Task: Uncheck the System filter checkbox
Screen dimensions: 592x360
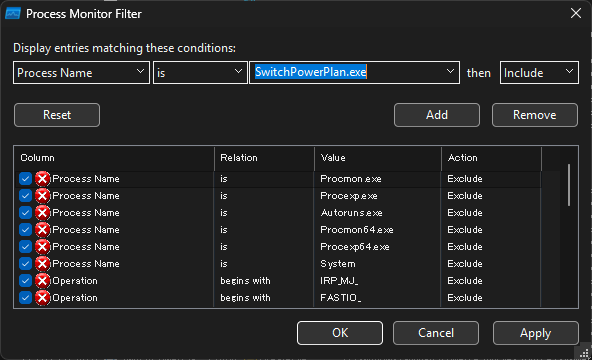Action: [x=25, y=263]
